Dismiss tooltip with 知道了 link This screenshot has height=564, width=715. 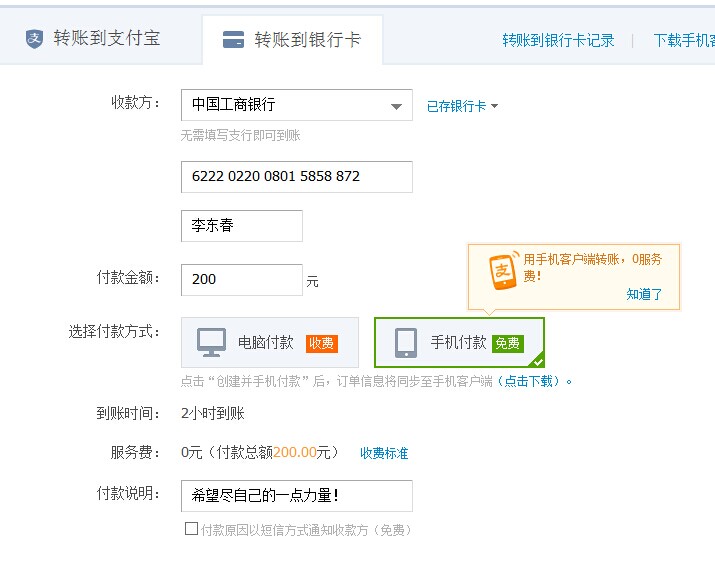pos(644,294)
